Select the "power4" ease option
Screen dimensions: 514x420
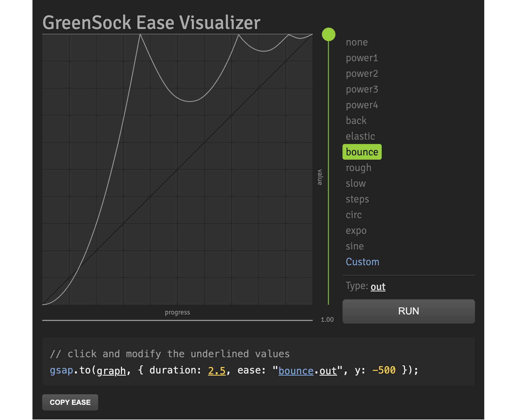[362, 105]
